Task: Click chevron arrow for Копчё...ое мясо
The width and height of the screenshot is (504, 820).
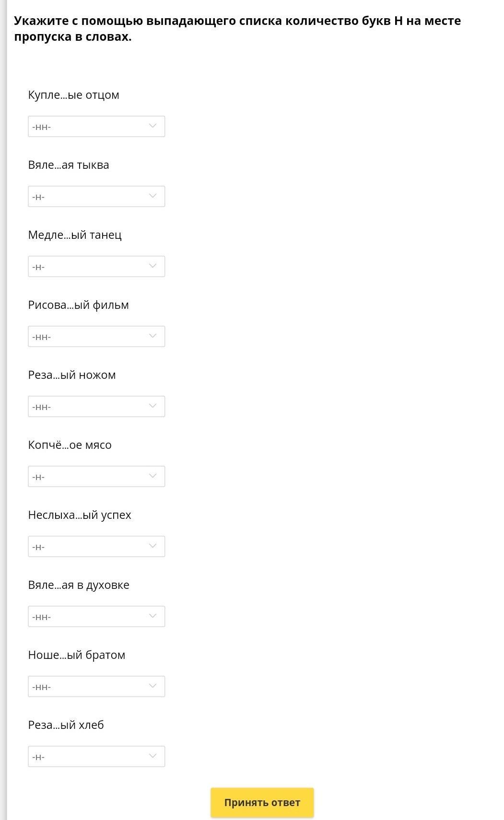Action: (152, 476)
